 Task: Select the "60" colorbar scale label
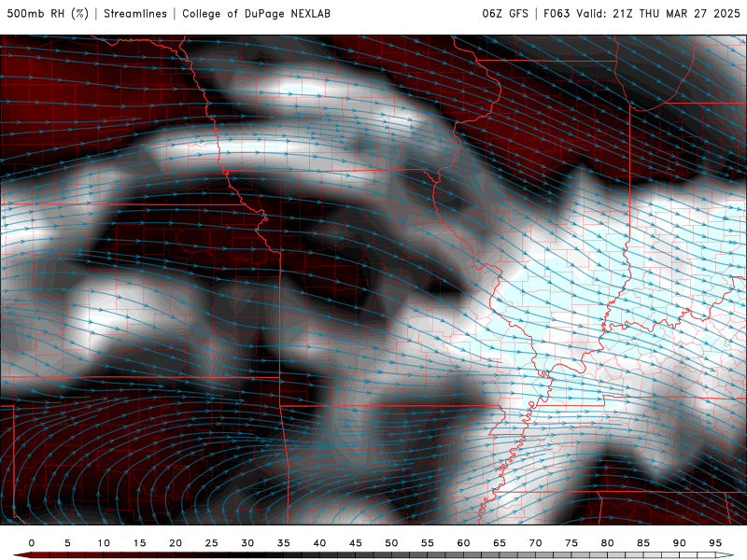463,543
